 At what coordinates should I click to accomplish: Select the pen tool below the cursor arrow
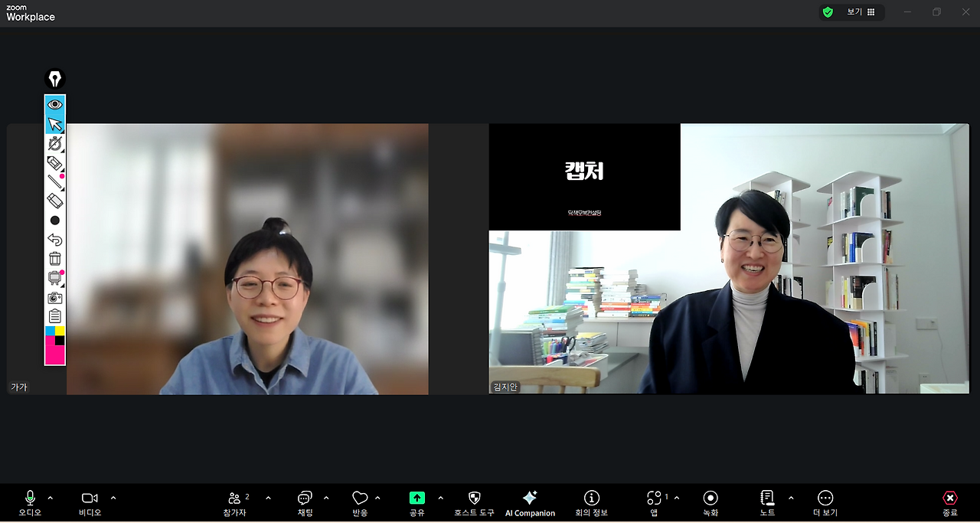click(x=55, y=143)
